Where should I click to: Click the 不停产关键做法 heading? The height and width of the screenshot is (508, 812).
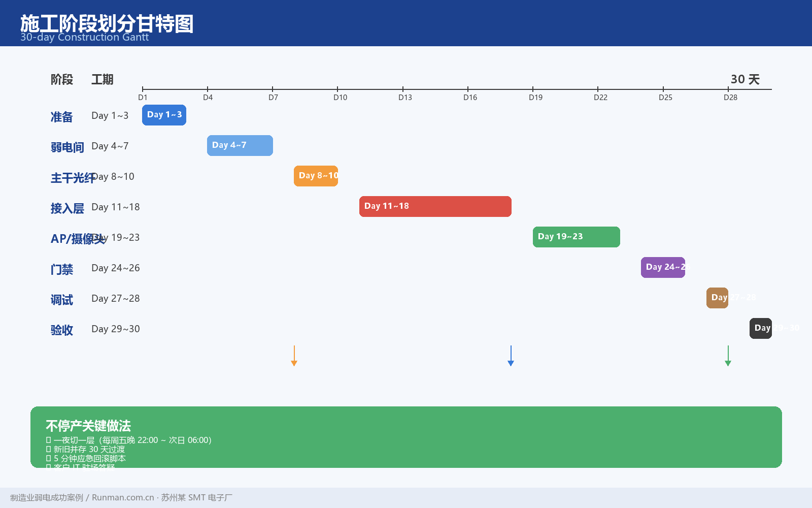point(88,426)
